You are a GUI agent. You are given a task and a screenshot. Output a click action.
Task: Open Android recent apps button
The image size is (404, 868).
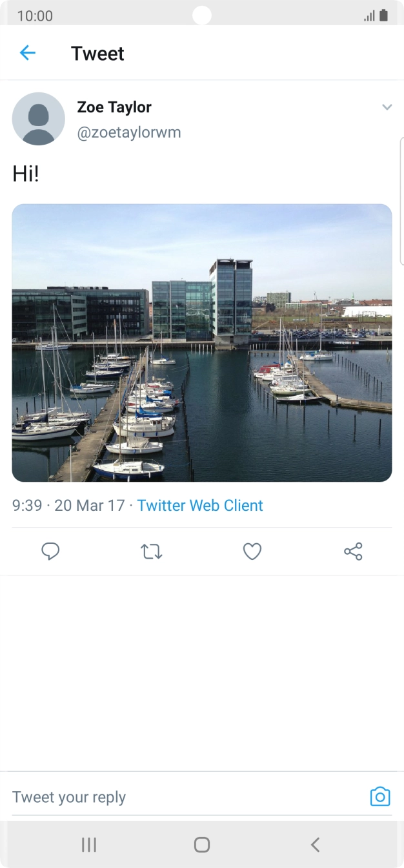[x=89, y=844]
